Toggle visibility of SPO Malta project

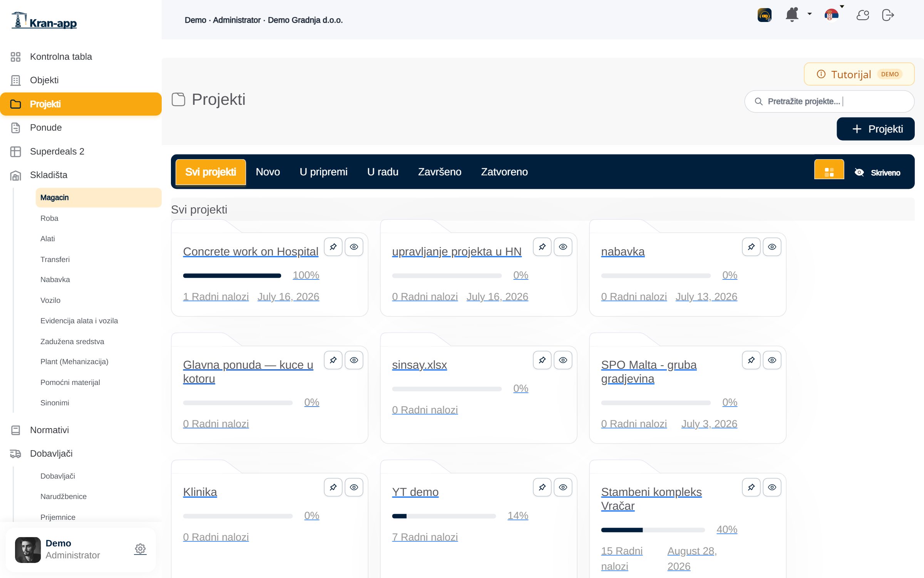click(x=772, y=360)
